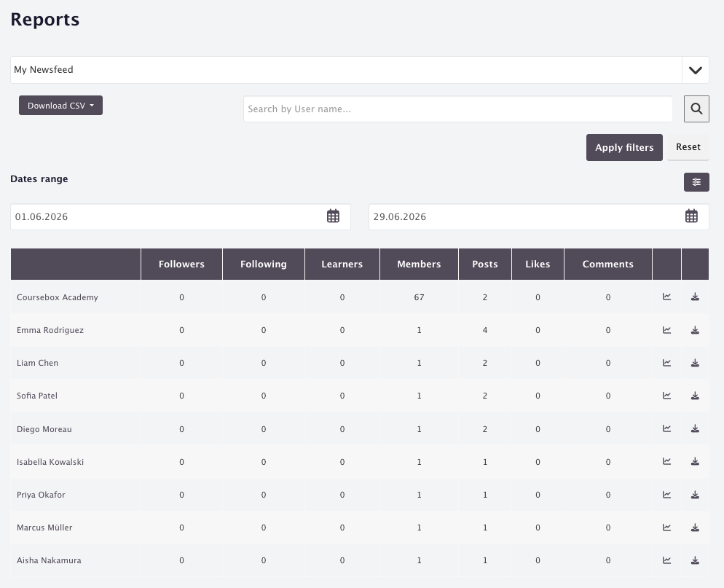
Task: Open the start date calendar icon
Action: (333, 216)
